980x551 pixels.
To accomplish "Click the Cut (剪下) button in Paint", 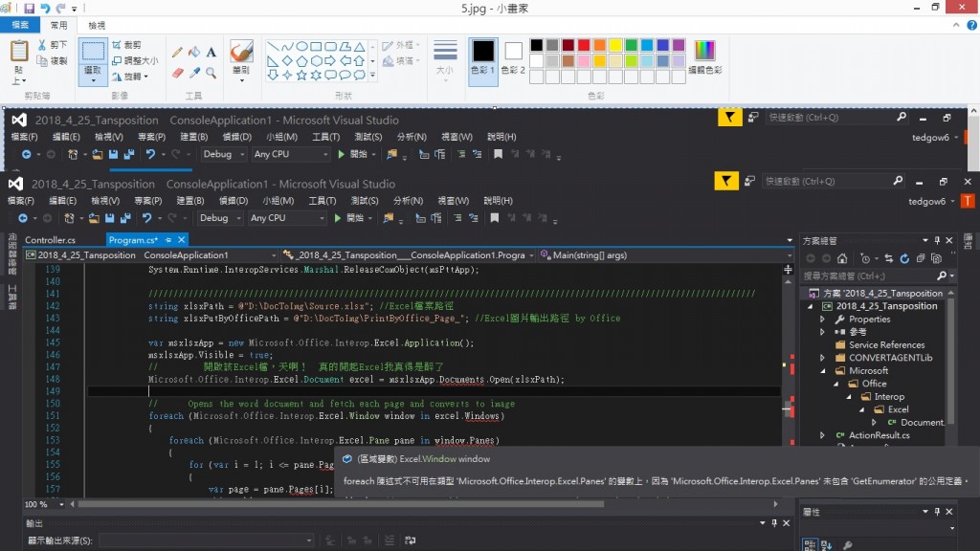I will tap(53, 45).
